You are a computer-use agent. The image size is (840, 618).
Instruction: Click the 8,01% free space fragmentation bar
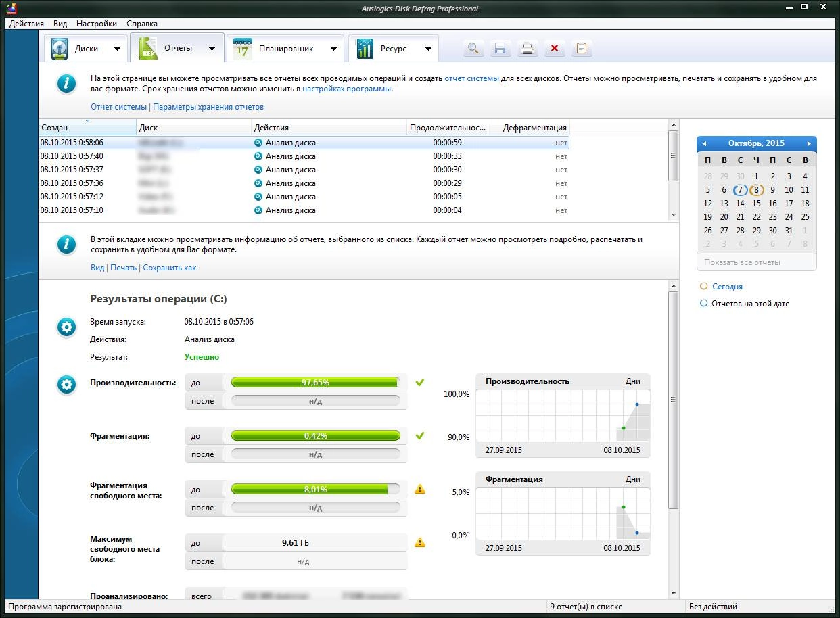coord(315,490)
